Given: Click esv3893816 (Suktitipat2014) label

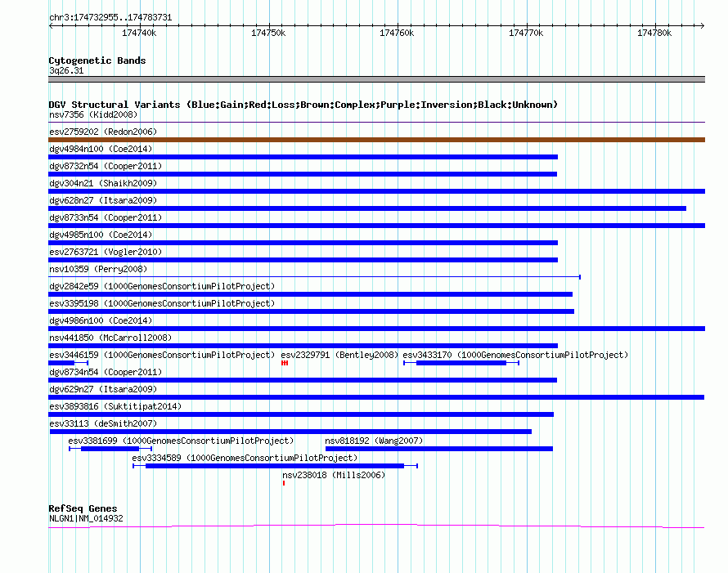Looking at the screenshot, I should pyautogui.click(x=115, y=406).
